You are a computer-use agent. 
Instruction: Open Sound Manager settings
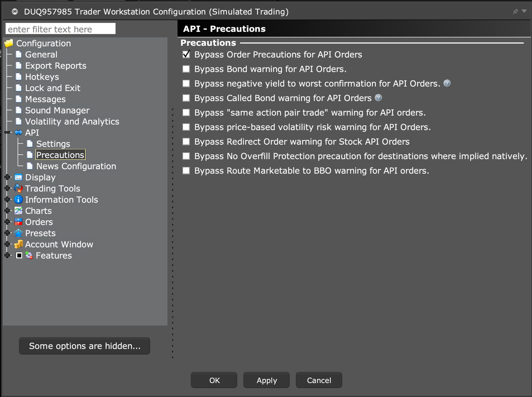coord(57,110)
